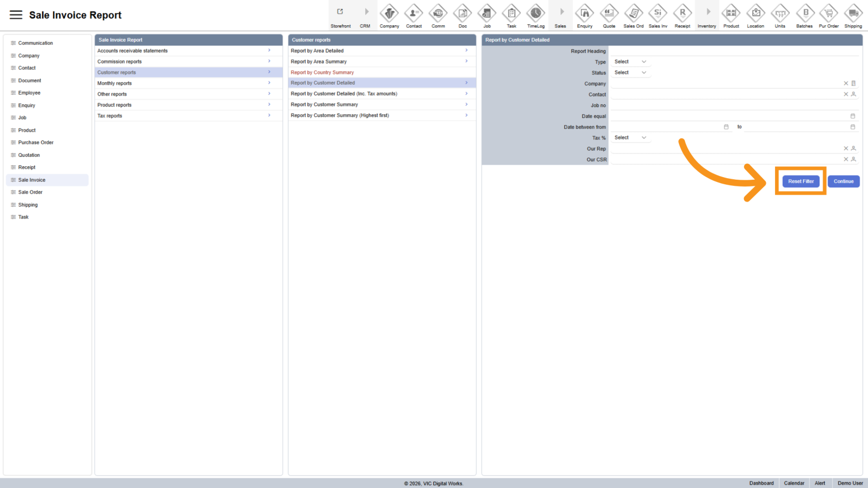The height and width of the screenshot is (488, 868).
Task: Open the Status dropdown
Action: point(630,73)
